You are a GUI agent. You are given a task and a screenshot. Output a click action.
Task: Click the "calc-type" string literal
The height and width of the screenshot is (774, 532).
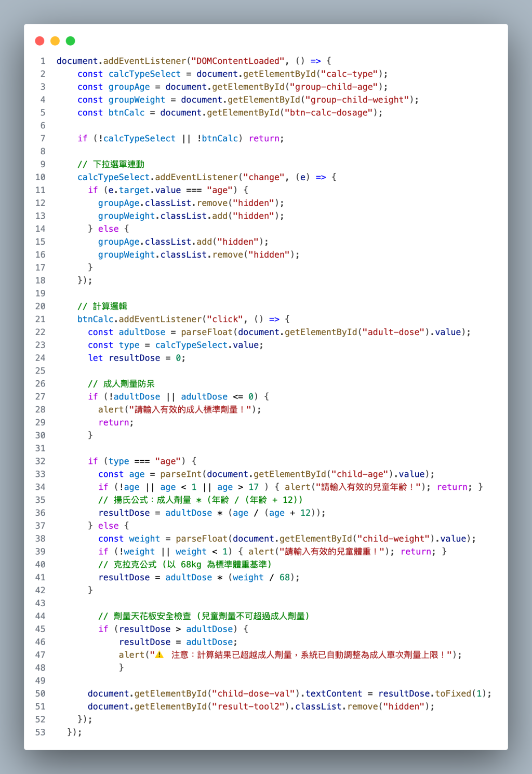[x=350, y=74]
